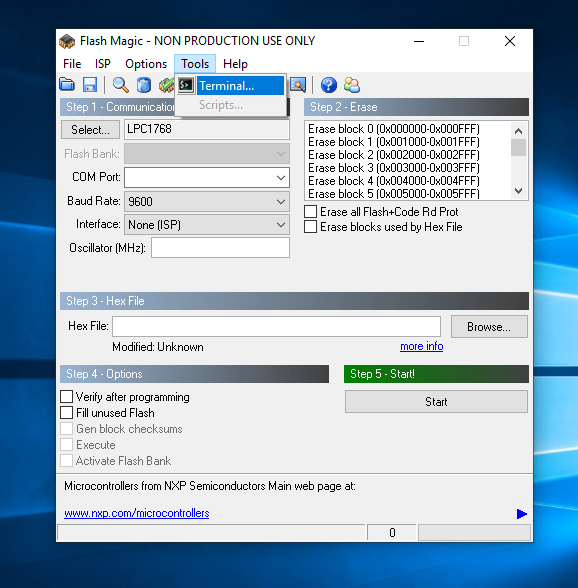The image size is (578, 588).
Task: Click Browse... for hex file
Action: coord(489,327)
